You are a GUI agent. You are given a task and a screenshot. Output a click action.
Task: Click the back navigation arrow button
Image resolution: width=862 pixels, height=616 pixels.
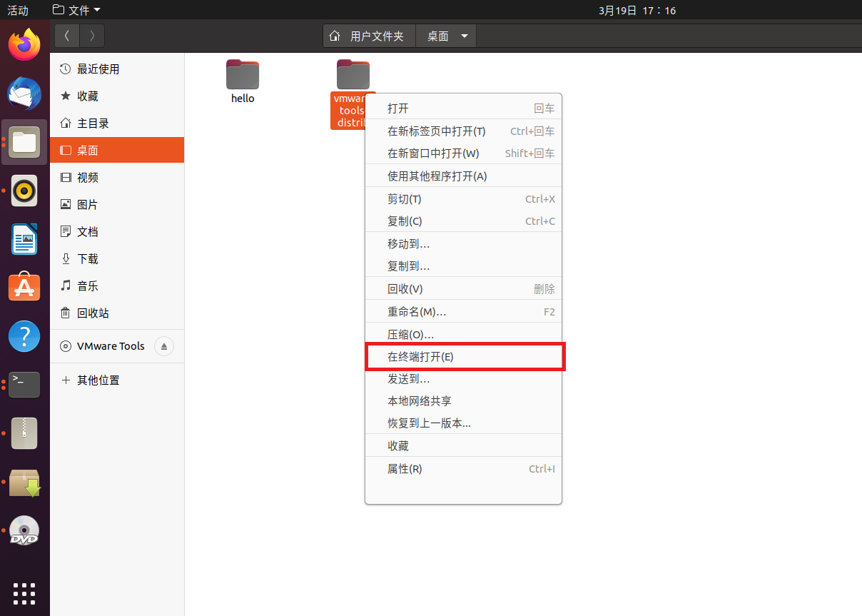(67, 36)
